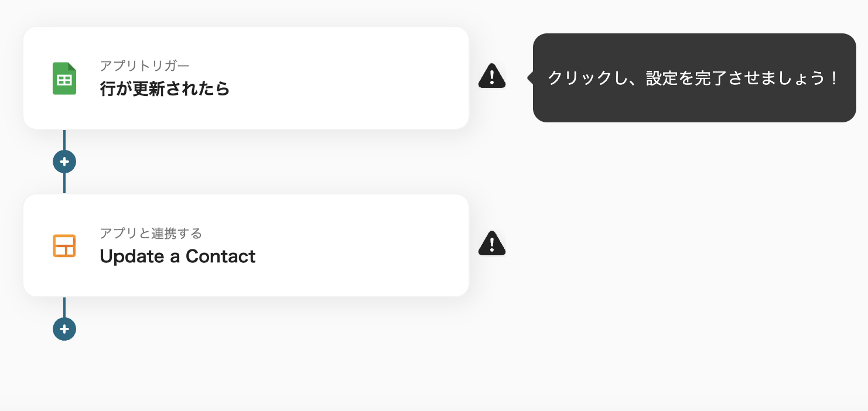The image size is (868, 411).
Task: Open the Update a Contact action title
Action: point(177,256)
